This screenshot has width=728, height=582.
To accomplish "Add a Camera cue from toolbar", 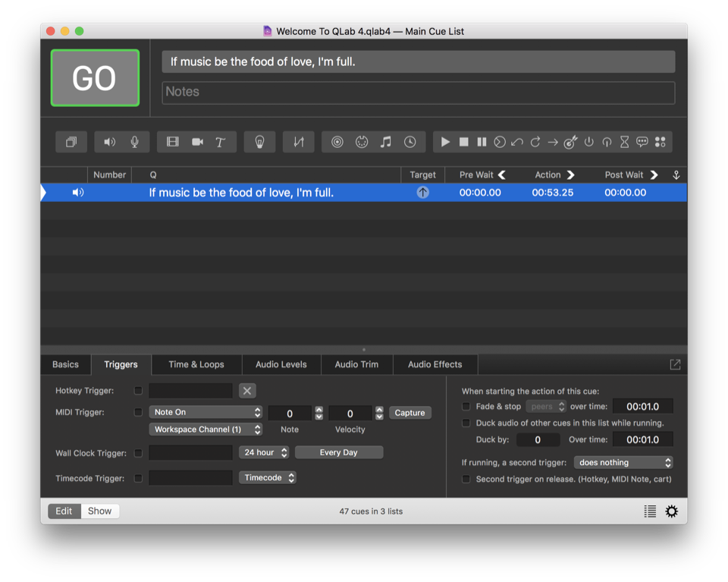I will pos(197,142).
